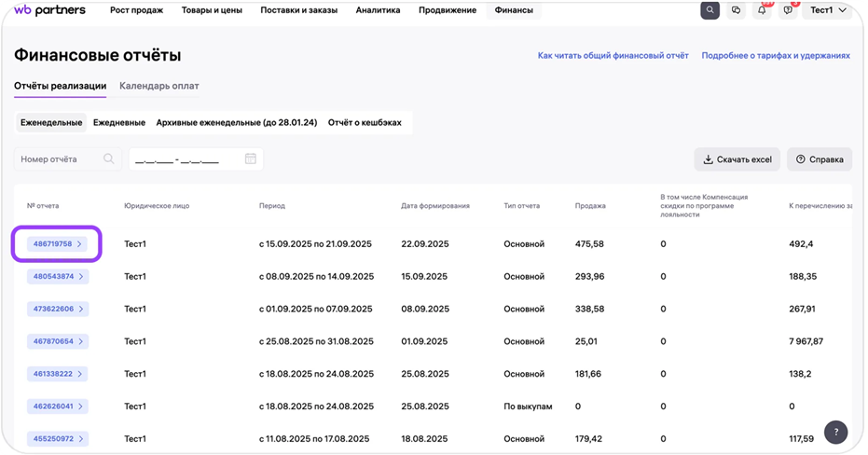Image resolution: width=868 pixels, height=455 pixels.
Task: Focus the Номер отчёта search field
Action: tap(61, 159)
